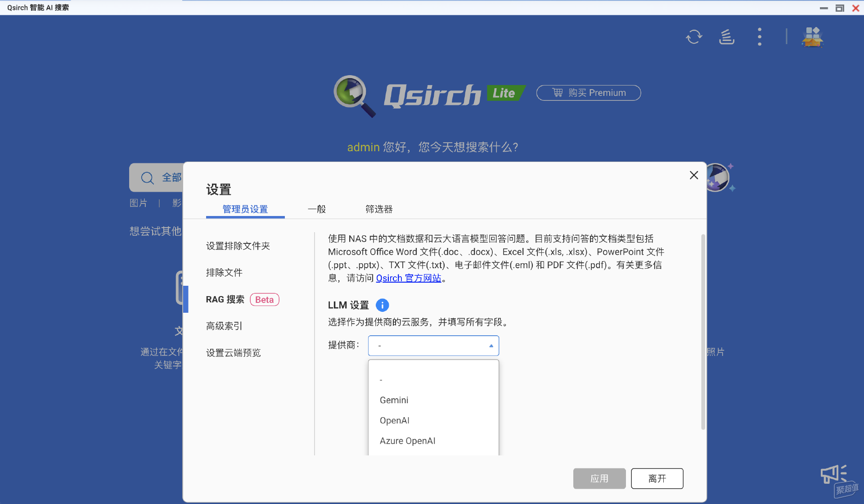The image size is (864, 504).
Task: Click the 图片 filter behind the dialog
Action: [139, 203]
